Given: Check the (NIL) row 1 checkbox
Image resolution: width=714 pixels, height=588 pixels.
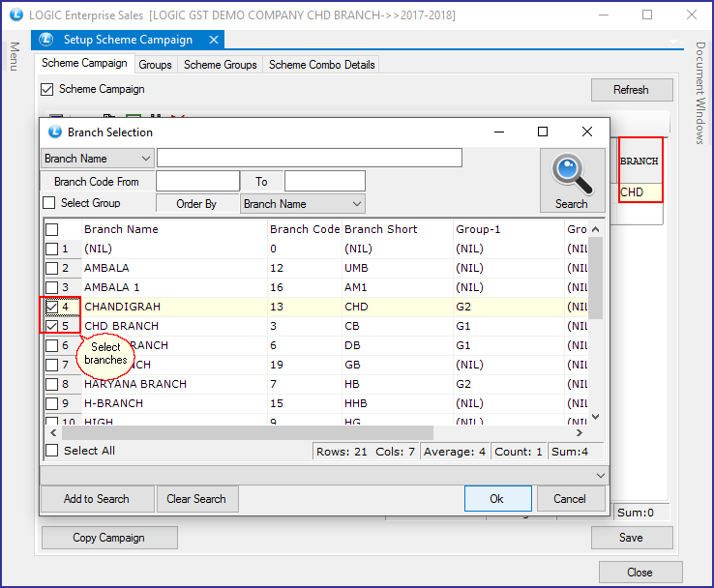Looking at the screenshot, I should pos(52,249).
